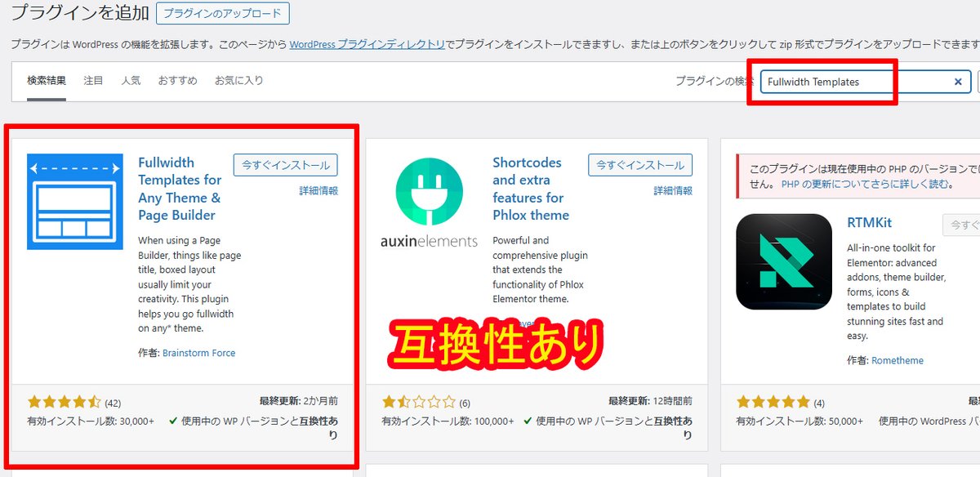The width and height of the screenshot is (980, 477).
Task: Click PHP の更新についてさらに詳しく読む link
Action: coord(867,185)
